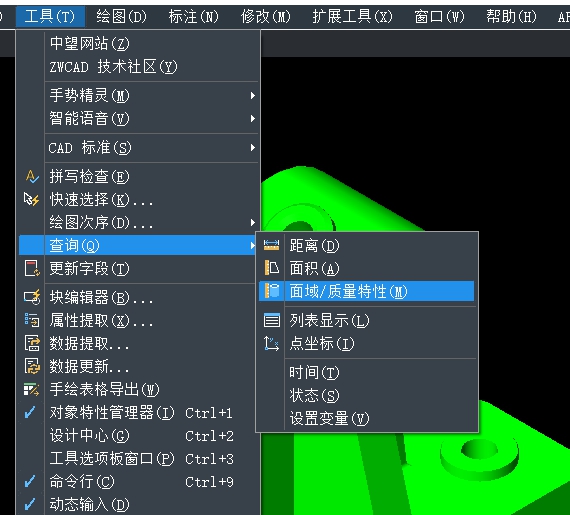This screenshot has width=570, height=515.
Task: Expand the 手势精灵(M) submenu arrow
Action: coord(253,96)
